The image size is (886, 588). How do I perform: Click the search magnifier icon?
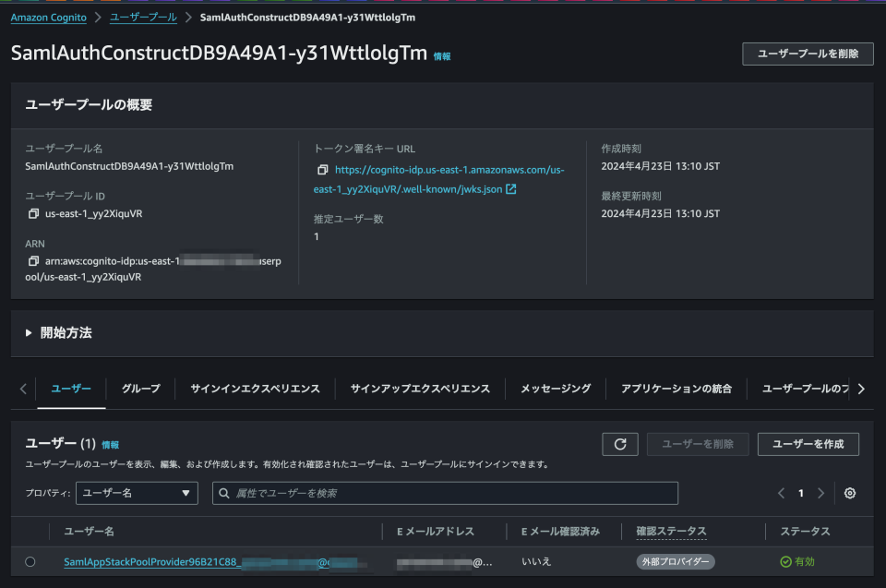pyautogui.click(x=224, y=493)
